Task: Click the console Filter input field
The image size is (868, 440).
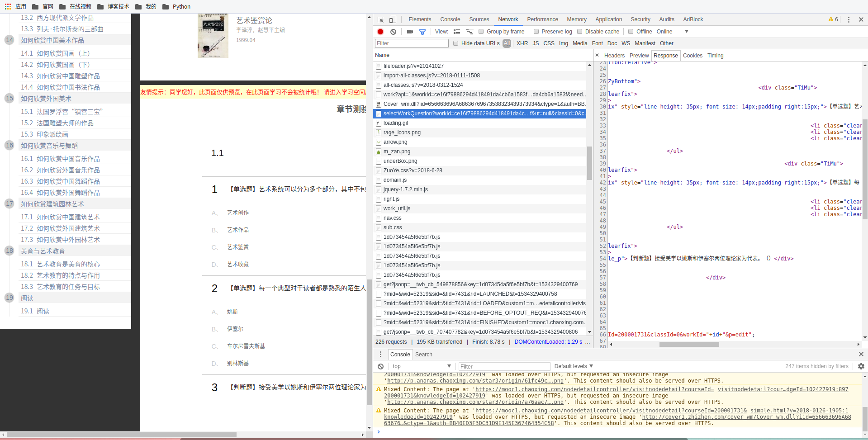Action: coord(504,366)
